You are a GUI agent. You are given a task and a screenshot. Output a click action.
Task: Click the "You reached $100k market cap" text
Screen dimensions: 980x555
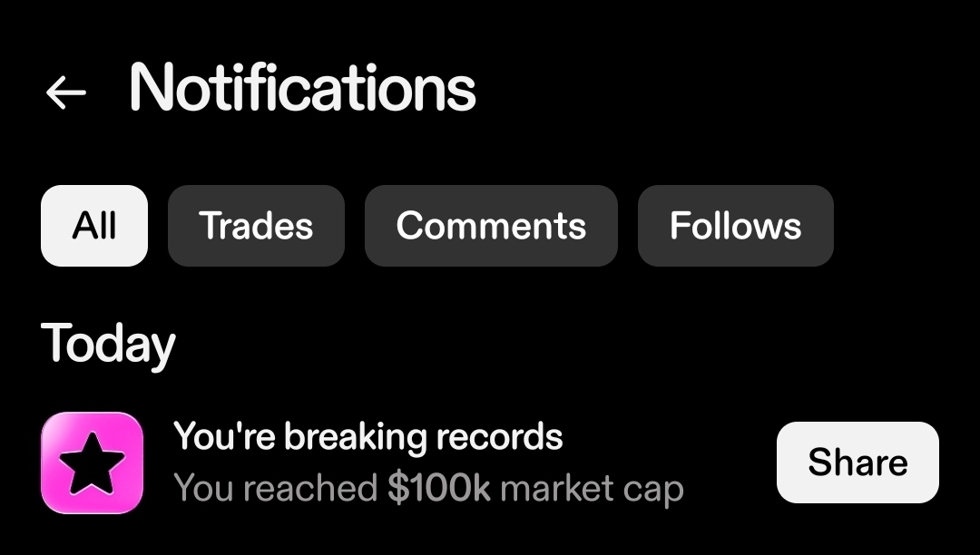[x=428, y=490]
